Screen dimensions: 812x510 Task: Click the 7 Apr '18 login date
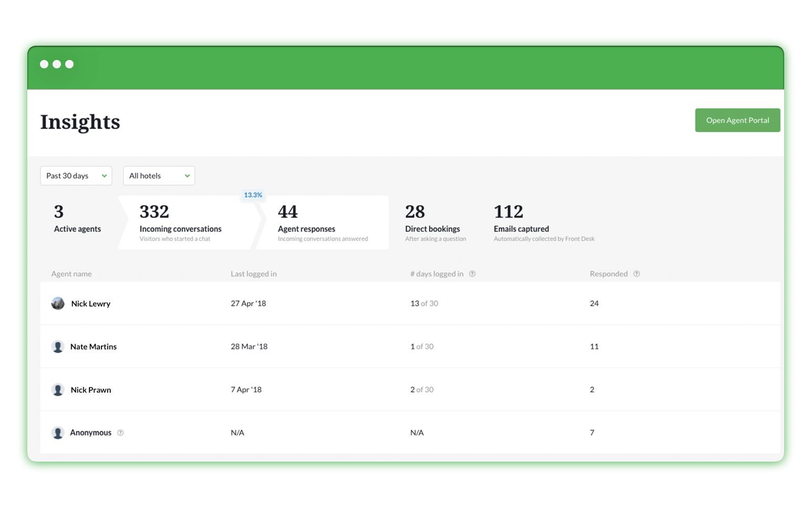246,390
